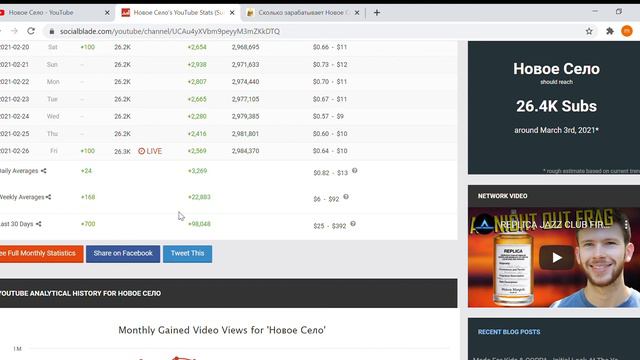Click earnings $0.57 - $9 on Wednesday row
Viewport: 640px width, 360px height.
(328, 116)
